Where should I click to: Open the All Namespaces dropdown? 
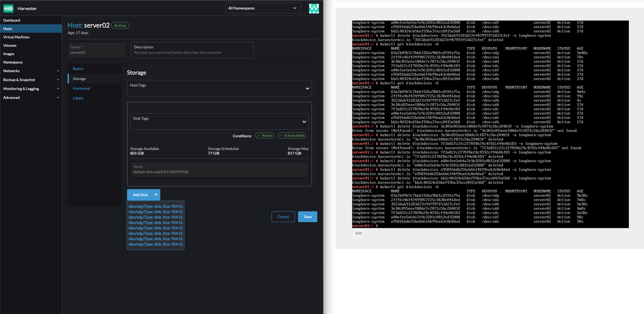[263, 8]
